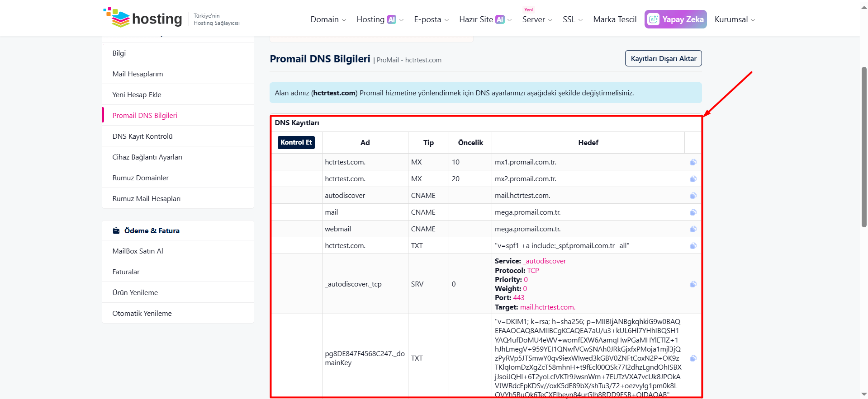Open Otomatik Yenileme
The image size is (868, 399).
coord(178,313)
